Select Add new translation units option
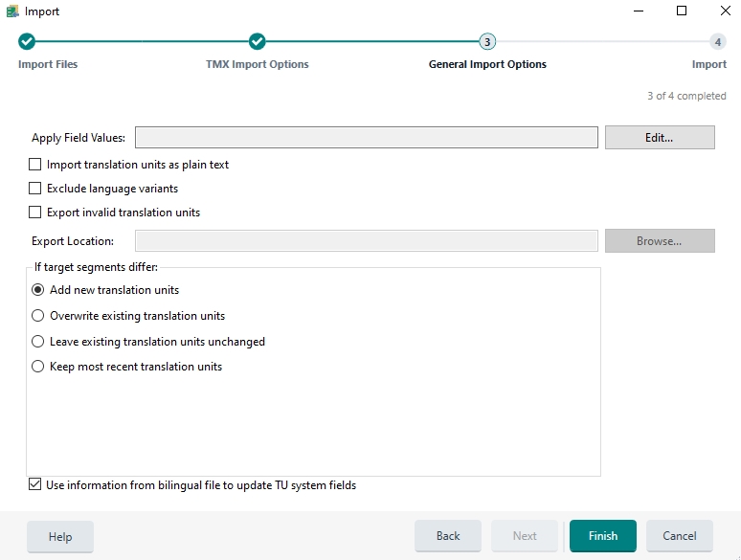 pos(37,290)
